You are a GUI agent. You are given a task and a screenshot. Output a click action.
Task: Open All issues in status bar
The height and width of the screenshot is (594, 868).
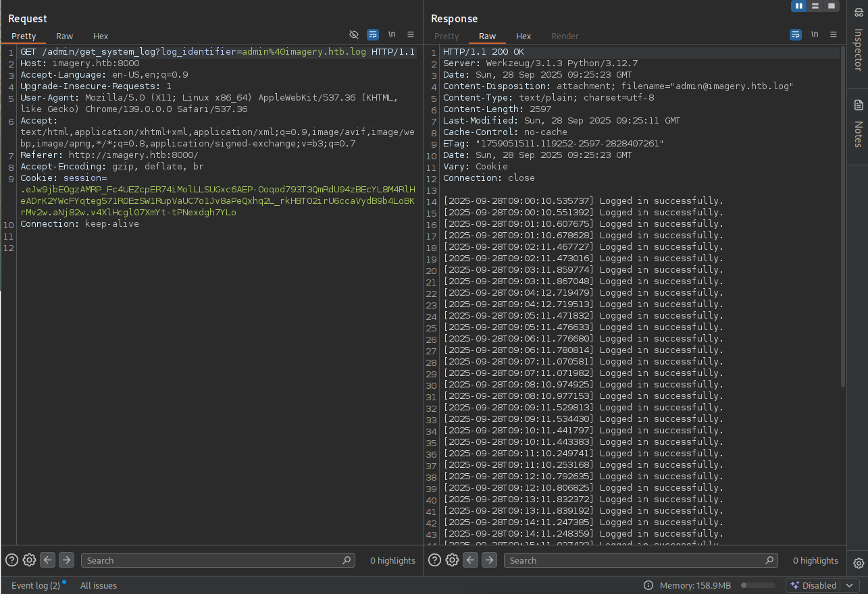point(99,585)
